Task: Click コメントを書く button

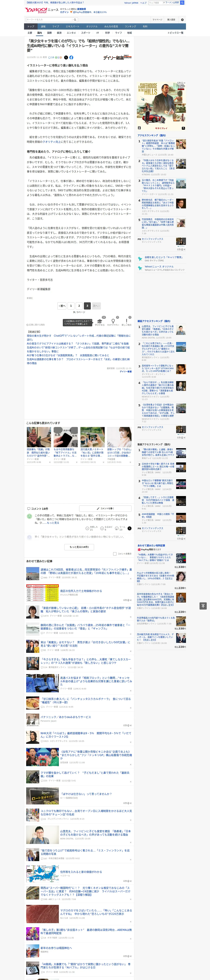Action: point(105,508)
